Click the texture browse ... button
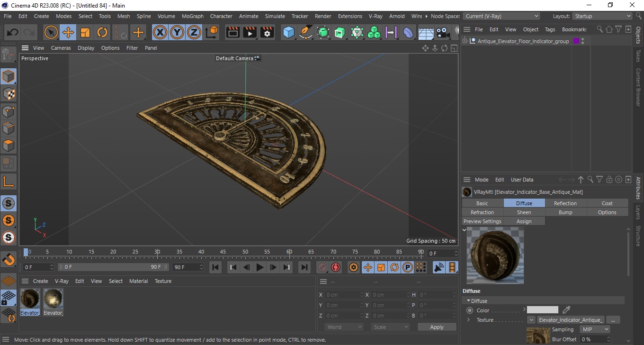This screenshot has height=345, width=644. [x=613, y=320]
